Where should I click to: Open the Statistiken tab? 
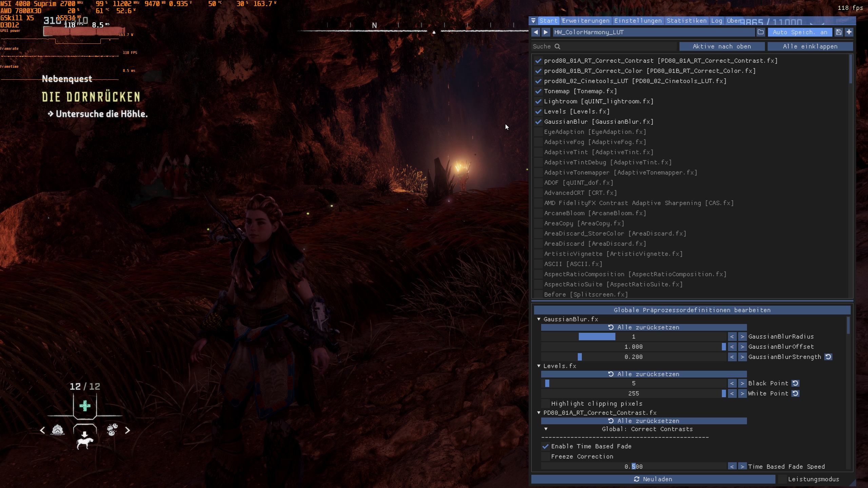(x=686, y=21)
